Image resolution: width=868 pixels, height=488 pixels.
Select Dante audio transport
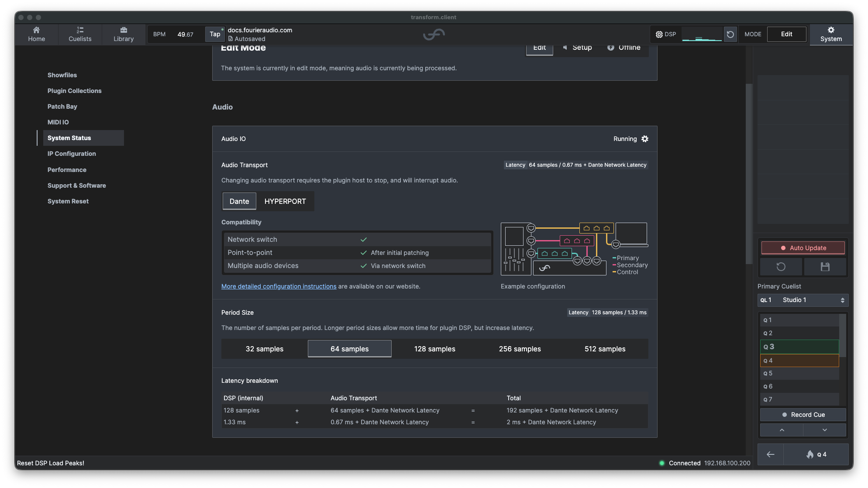coord(239,201)
